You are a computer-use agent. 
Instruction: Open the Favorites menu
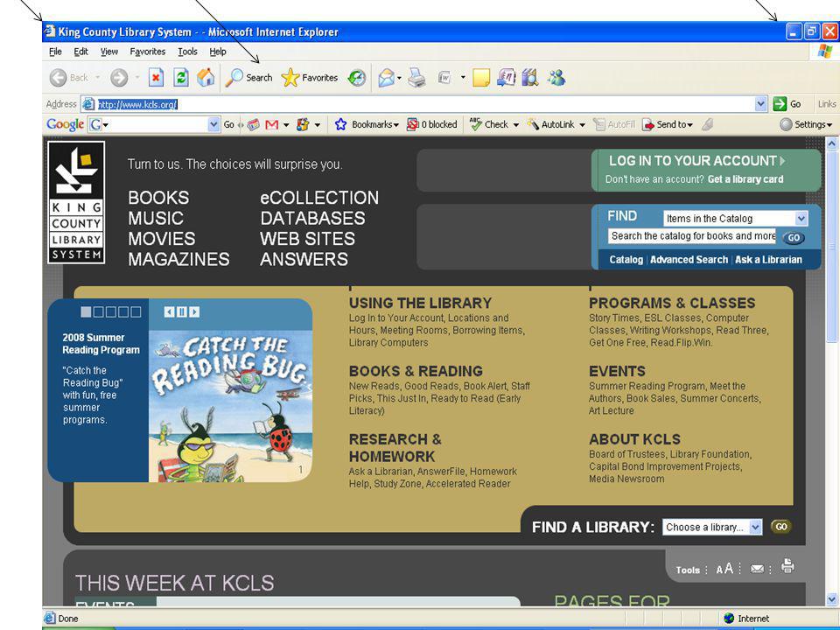coord(147,52)
